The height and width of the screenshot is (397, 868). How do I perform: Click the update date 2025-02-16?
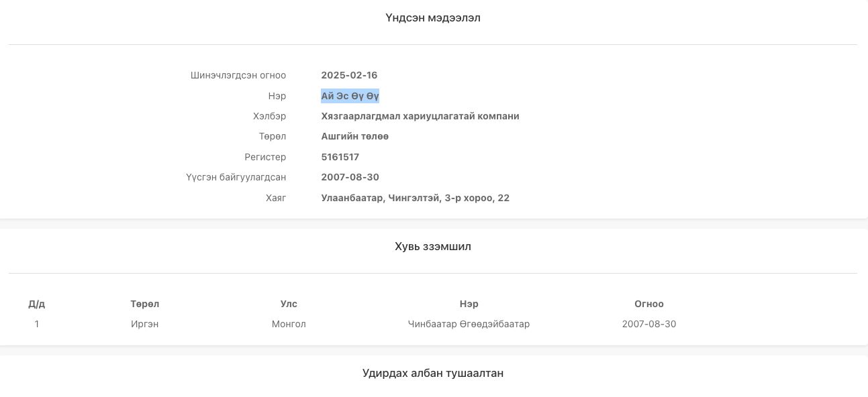click(x=349, y=75)
